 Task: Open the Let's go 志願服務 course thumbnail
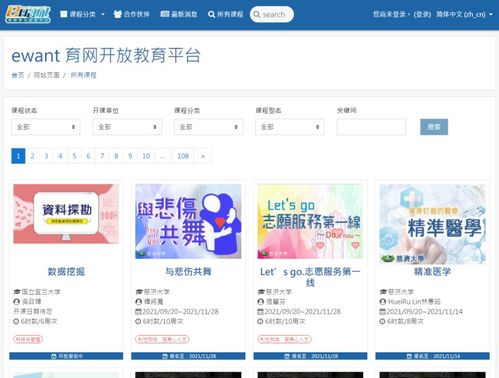click(x=310, y=221)
